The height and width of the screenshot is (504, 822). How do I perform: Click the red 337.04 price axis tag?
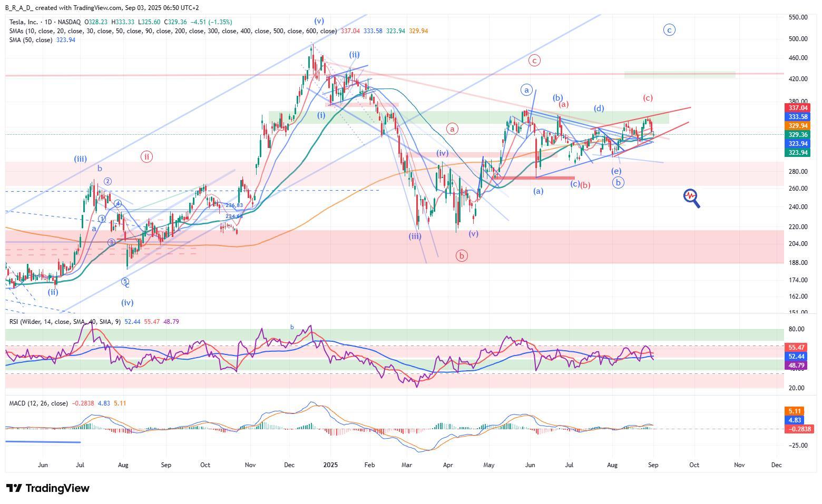pos(797,108)
